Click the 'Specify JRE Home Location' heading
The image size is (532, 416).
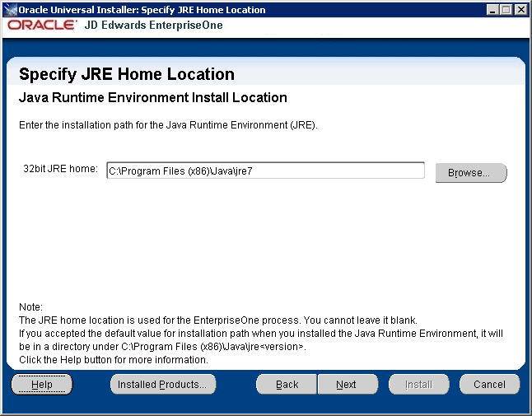tap(127, 74)
